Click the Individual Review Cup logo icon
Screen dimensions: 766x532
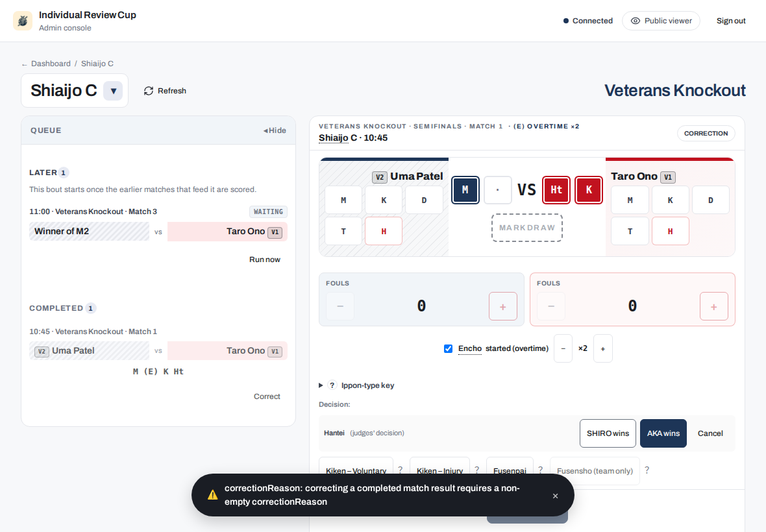pyautogui.click(x=23, y=21)
